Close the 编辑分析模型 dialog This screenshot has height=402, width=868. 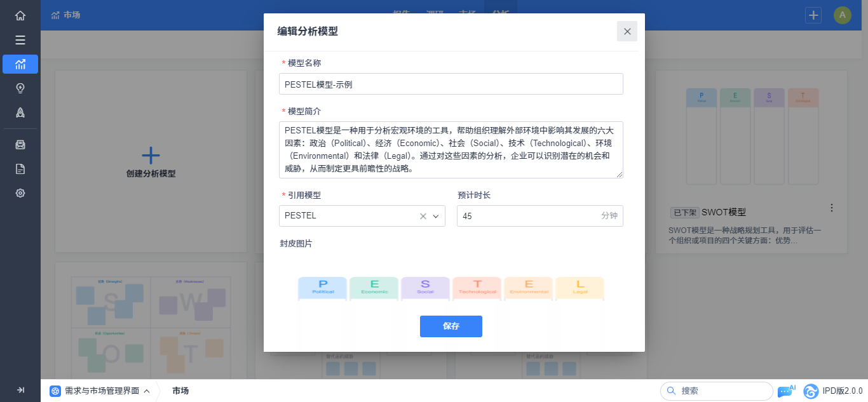[627, 31]
